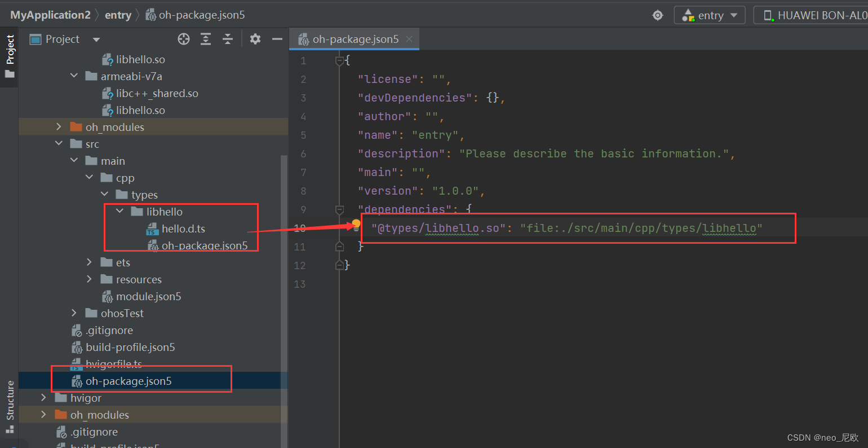Click the fold end marker at line 11

(x=339, y=247)
